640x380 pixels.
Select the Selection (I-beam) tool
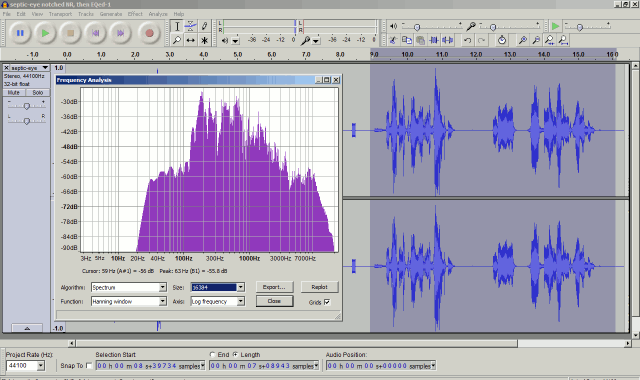click(177, 27)
